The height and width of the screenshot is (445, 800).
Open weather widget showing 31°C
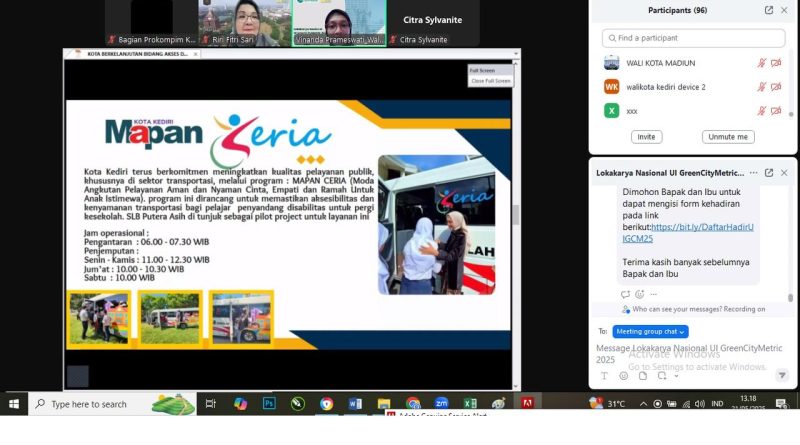click(x=607, y=404)
